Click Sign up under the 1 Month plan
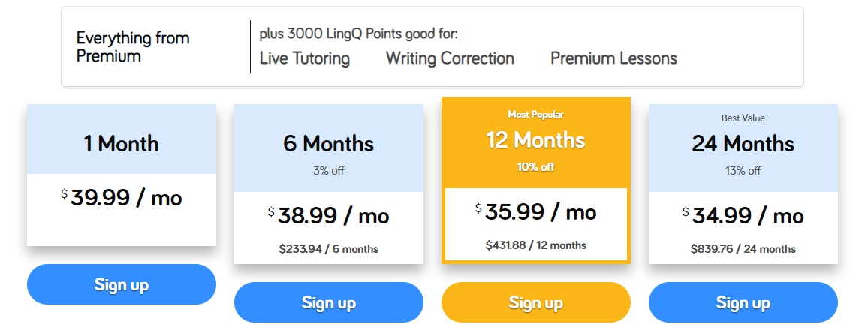Viewport: 868px width, 336px height. (x=121, y=284)
